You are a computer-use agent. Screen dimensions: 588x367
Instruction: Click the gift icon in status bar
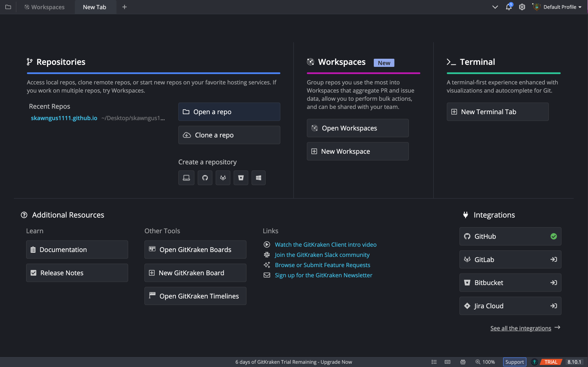click(x=463, y=362)
